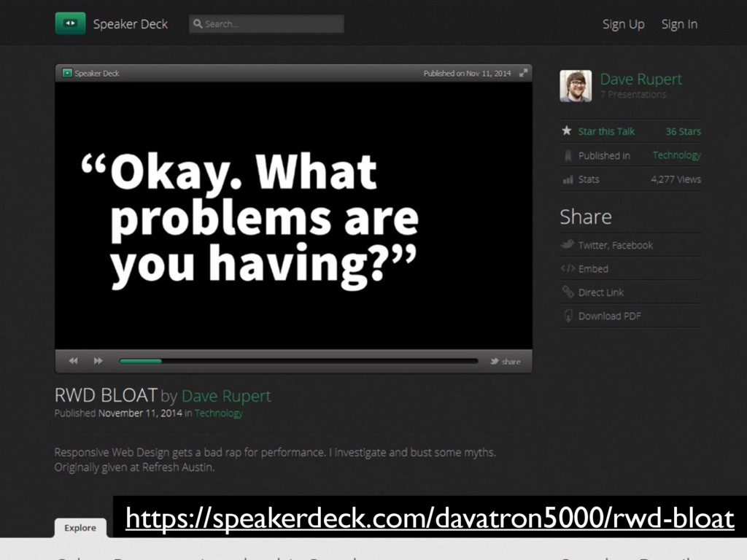View Dave Rupert's avatar profile picture
Viewport: 747px width, 560px height.
[576, 86]
